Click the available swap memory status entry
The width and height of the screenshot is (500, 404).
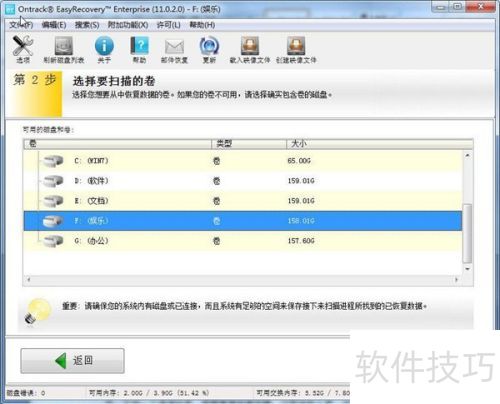[303, 393]
